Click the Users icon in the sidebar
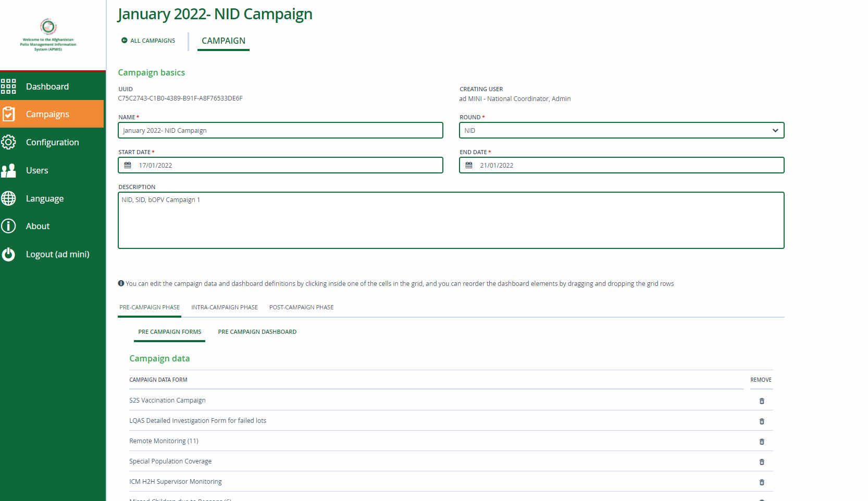The height and width of the screenshot is (501, 868). tap(9, 170)
